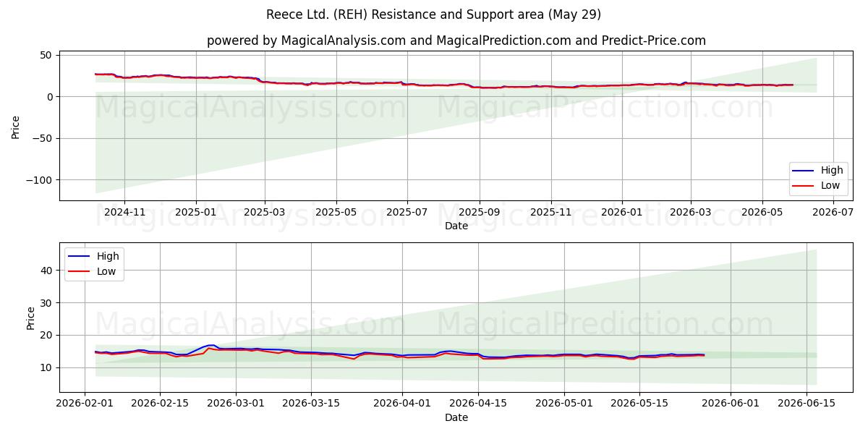Screen dimensions: 868x434
Task: Click the '20' price tick on bottom chart
Action: point(47,336)
